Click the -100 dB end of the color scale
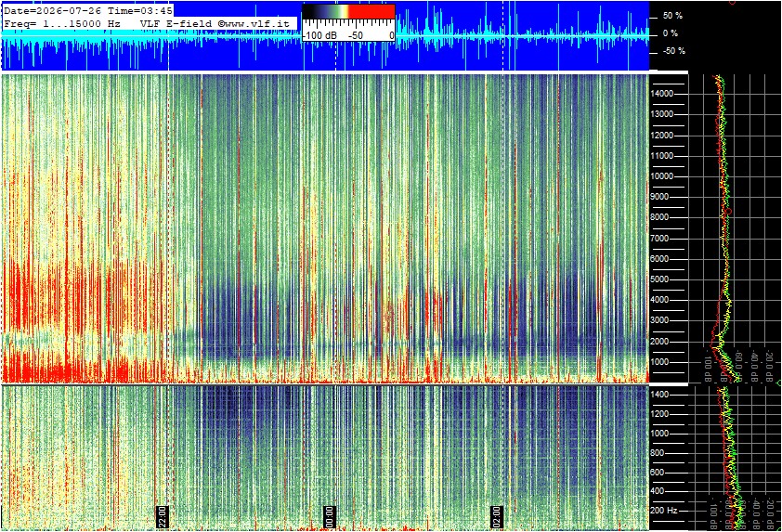Image resolution: width=782 pixels, height=532 pixels. click(319, 36)
